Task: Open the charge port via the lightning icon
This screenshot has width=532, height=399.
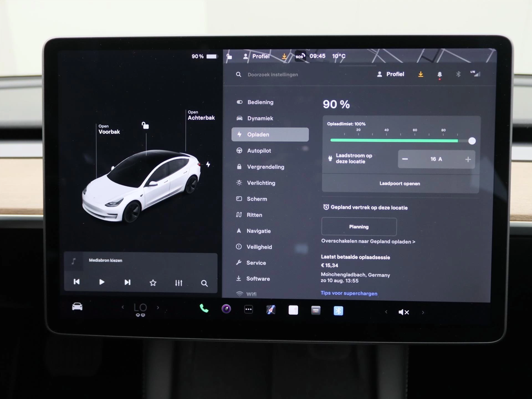Action: [208, 164]
